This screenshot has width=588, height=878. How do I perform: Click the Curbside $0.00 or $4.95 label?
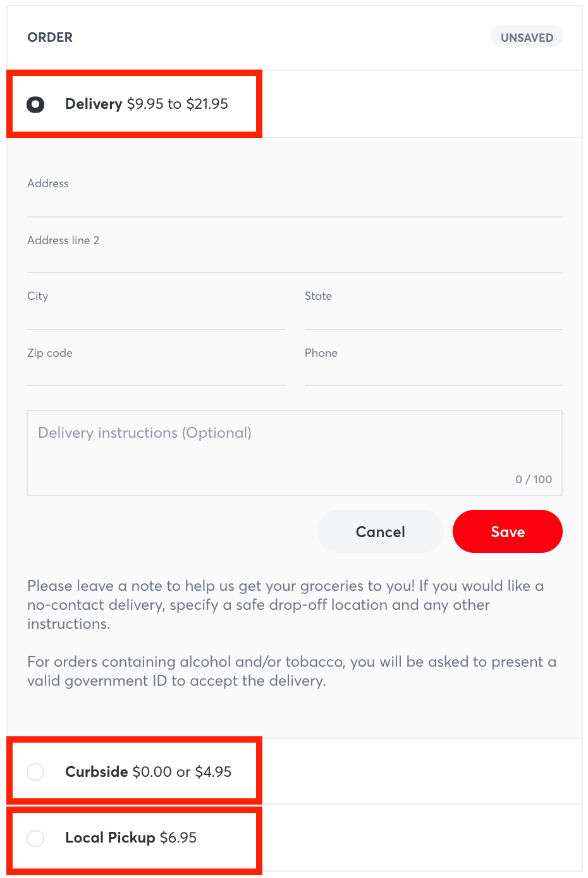pos(149,772)
